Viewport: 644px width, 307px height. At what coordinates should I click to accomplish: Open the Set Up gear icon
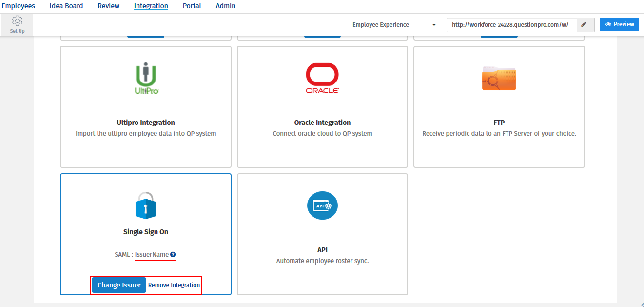pos(17,20)
